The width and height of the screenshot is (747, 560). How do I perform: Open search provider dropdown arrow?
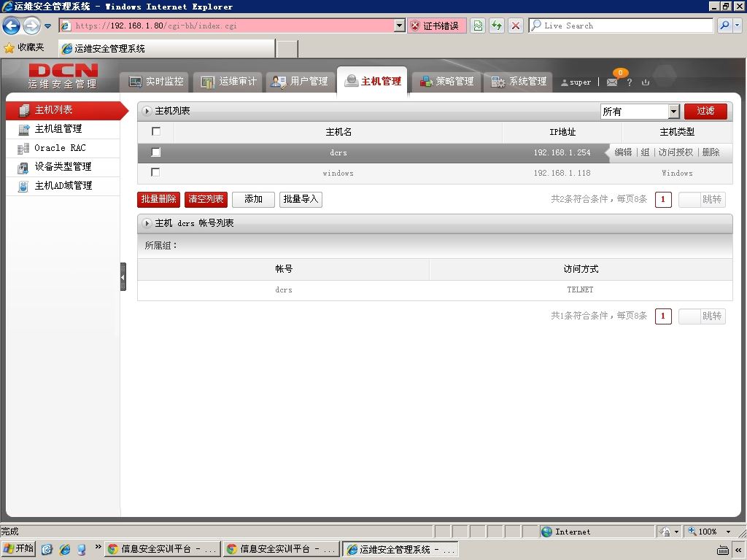(738, 26)
